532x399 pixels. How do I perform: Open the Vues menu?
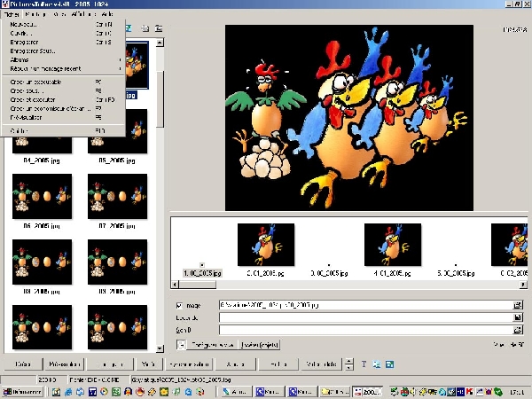59,14
